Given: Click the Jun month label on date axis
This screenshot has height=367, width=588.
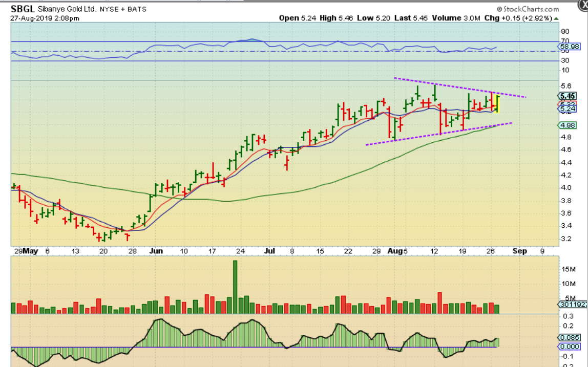Looking at the screenshot, I should [156, 251].
